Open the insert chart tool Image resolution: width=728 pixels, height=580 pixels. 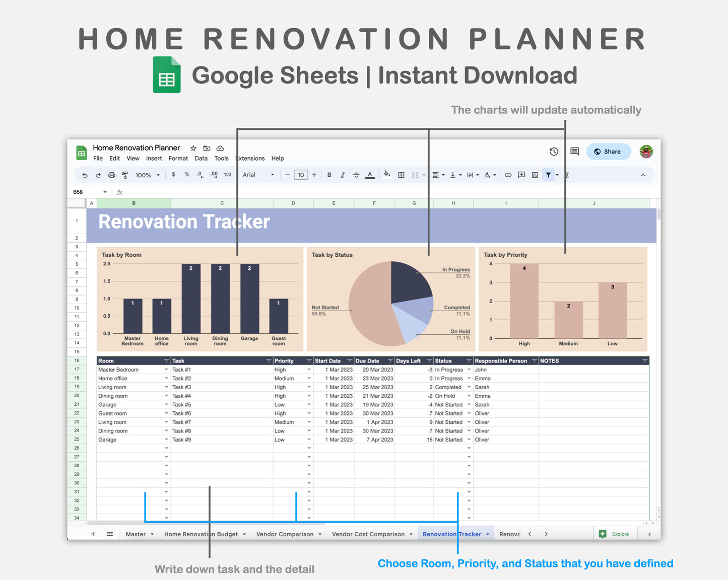pyautogui.click(x=535, y=175)
